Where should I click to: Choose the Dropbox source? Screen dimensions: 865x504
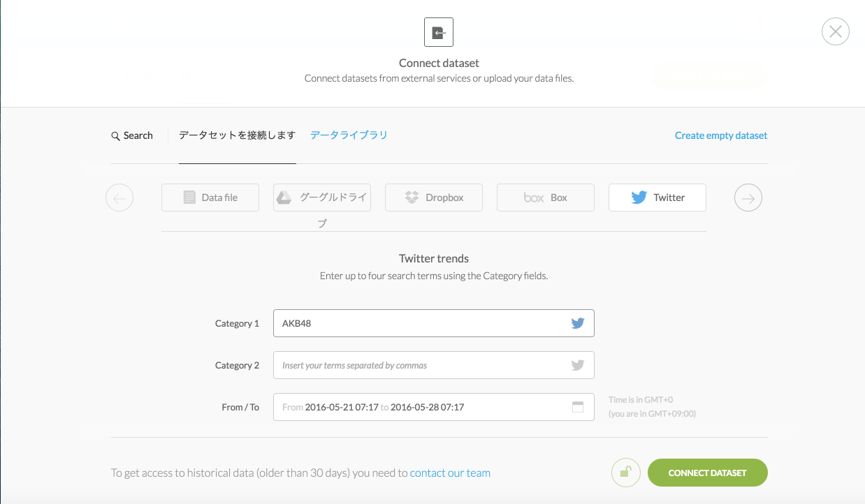434,198
